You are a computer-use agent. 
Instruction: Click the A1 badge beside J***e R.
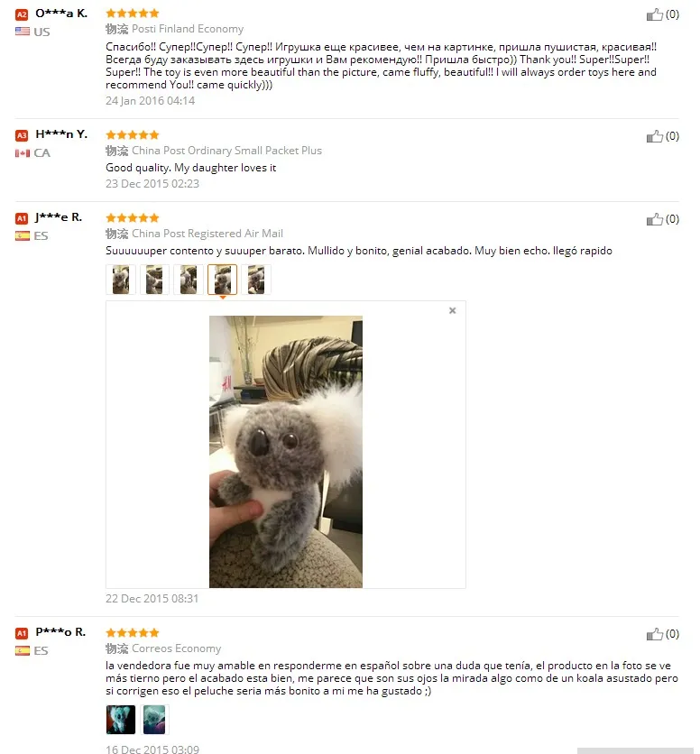pyautogui.click(x=22, y=219)
